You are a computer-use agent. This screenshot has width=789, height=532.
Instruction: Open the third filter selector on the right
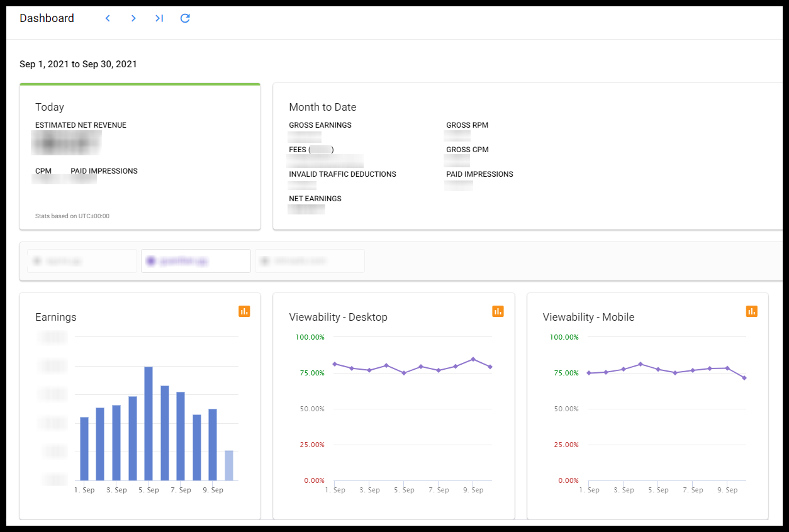click(x=309, y=260)
